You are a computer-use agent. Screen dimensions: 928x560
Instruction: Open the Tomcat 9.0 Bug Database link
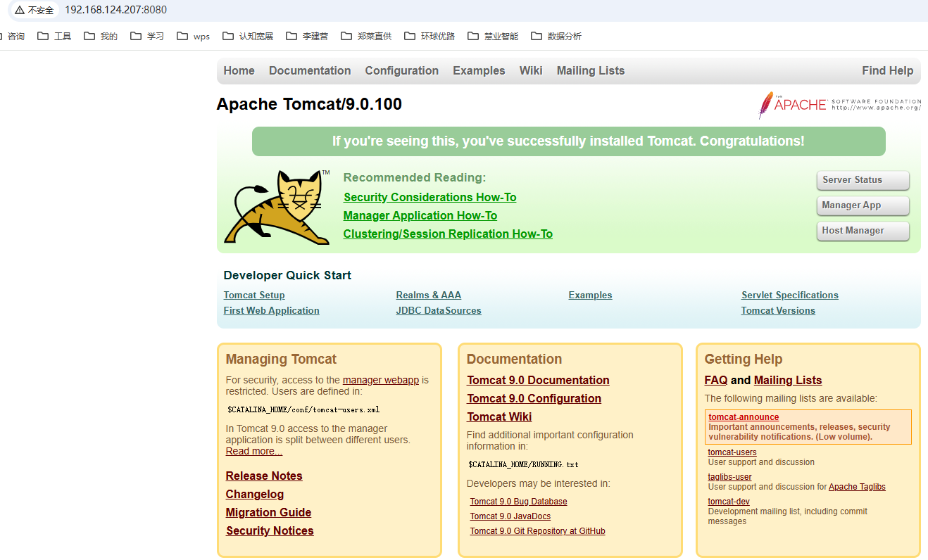click(x=518, y=502)
